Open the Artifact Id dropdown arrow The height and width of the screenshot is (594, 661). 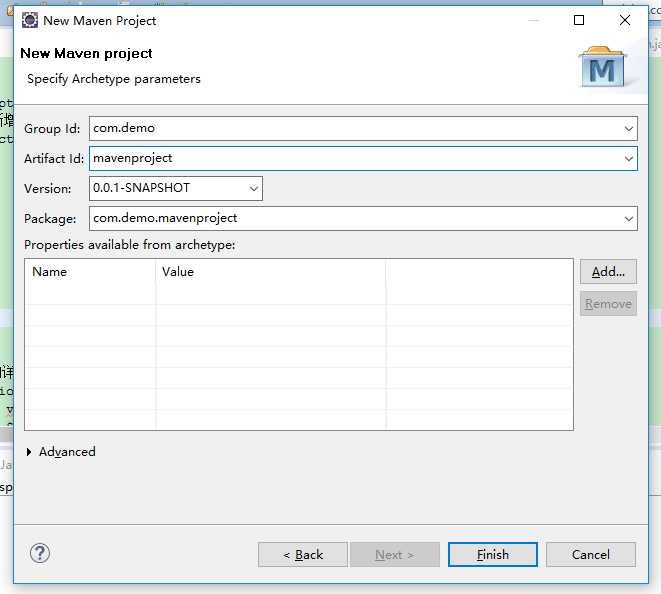click(x=629, y=159)
